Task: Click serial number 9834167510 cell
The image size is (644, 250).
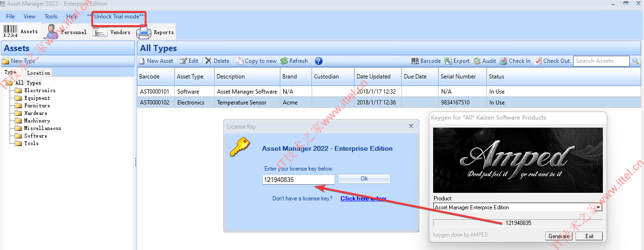Action: [463, 103]
